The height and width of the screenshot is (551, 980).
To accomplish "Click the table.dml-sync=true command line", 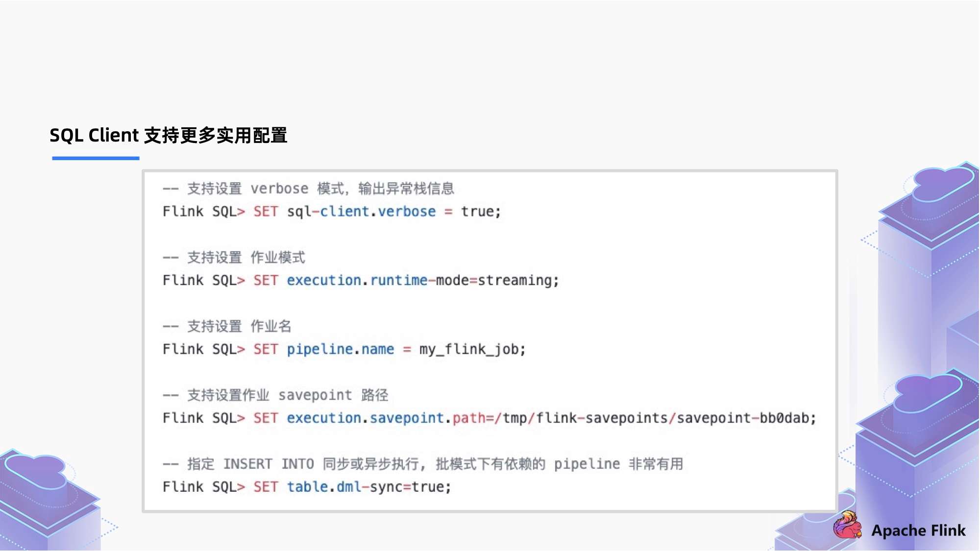I will click(x=307, y=487).
